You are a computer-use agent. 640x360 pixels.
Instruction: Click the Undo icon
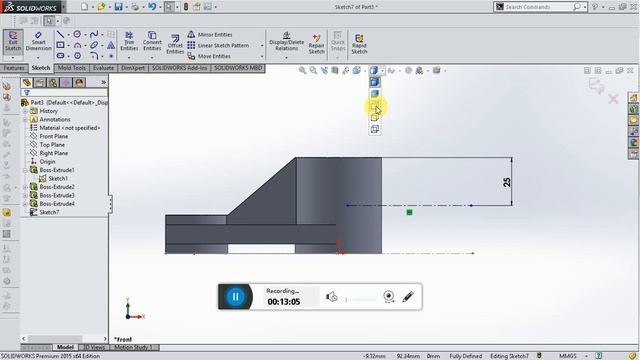pos(152,7)
